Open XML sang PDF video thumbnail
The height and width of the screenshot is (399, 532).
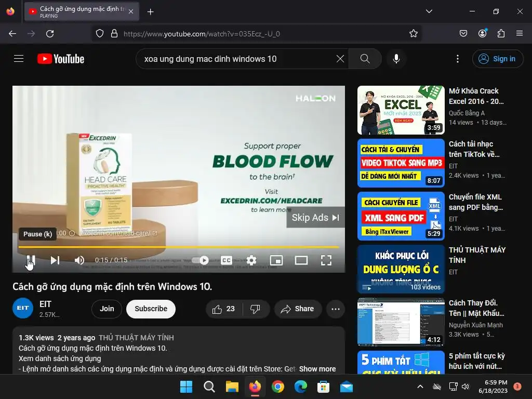click(x=401, y=216)
